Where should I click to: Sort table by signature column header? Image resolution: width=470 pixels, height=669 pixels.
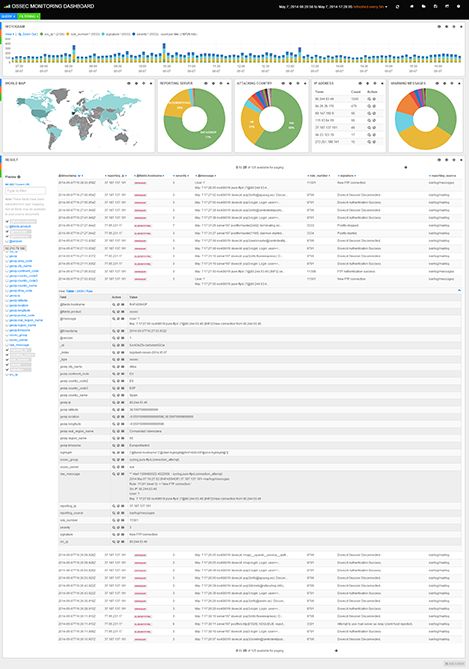(347, 175)
